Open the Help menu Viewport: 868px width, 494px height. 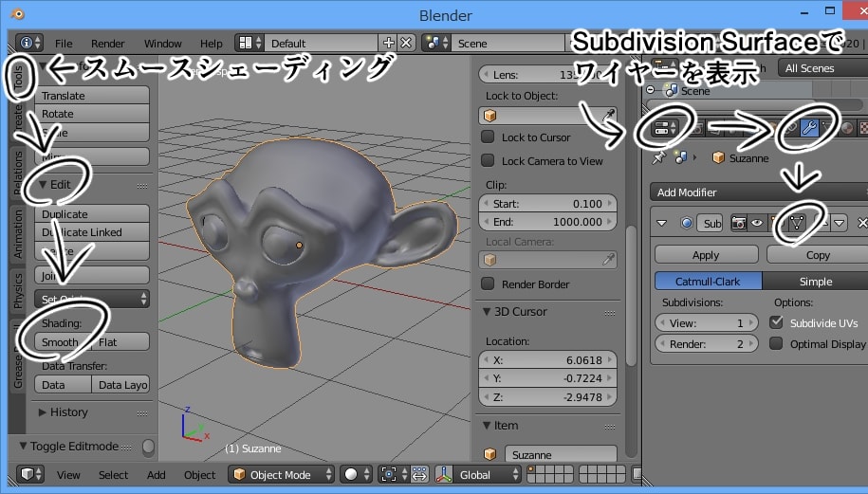[x=211, y=44]
